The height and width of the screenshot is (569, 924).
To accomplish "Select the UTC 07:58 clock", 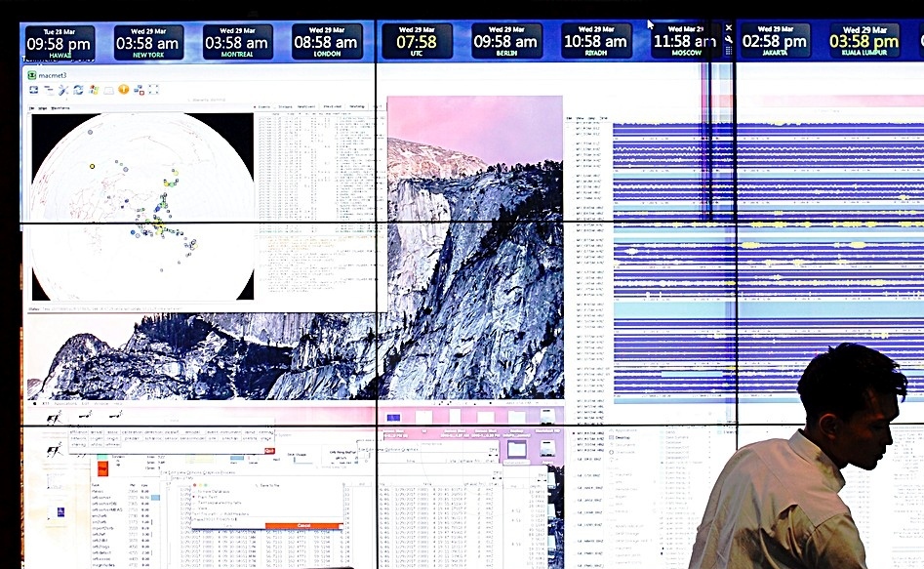I will click(417, 41).
